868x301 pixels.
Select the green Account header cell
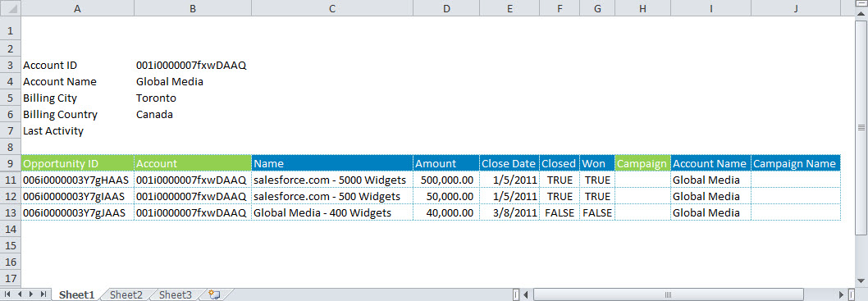pos(192,163)
